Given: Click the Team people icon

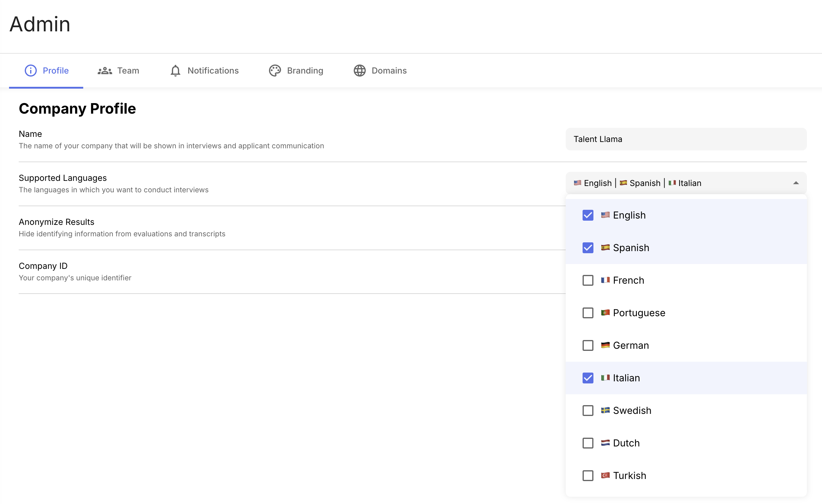Looking at the screenshot, I should coord(105,71).
